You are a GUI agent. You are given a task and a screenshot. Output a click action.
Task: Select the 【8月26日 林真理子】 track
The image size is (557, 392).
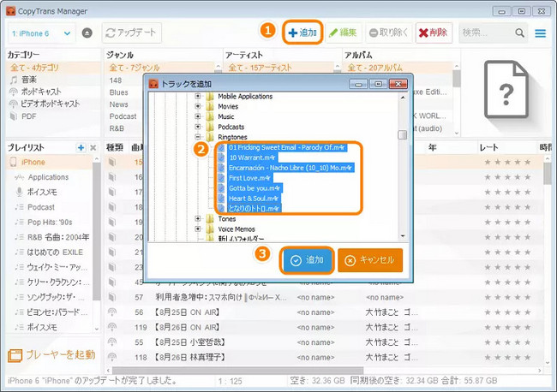coord(189,357)
